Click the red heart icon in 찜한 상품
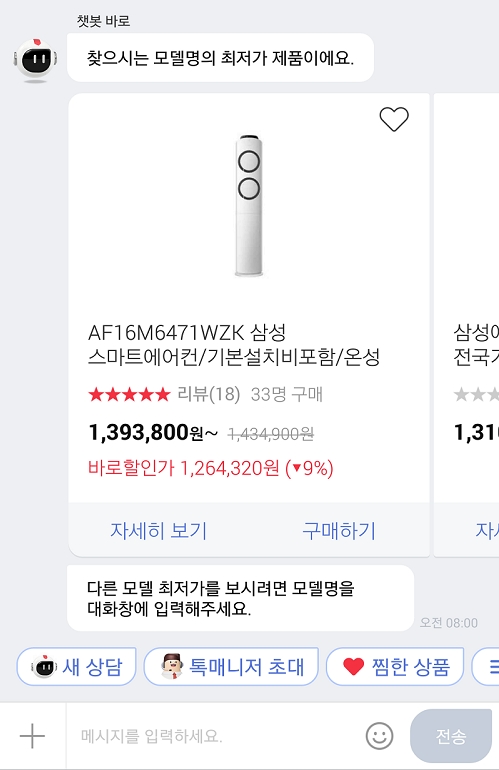The image size is (499, 770). 354,666
